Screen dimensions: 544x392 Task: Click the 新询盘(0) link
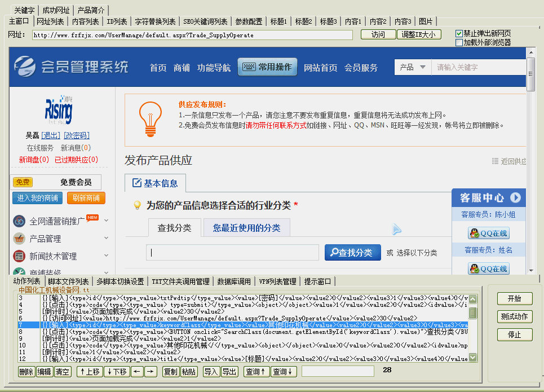(34, 160)
